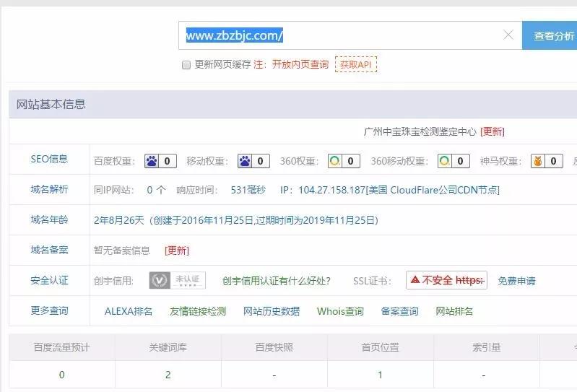Click 首页位置 value 1

click(x=380, y=375)
